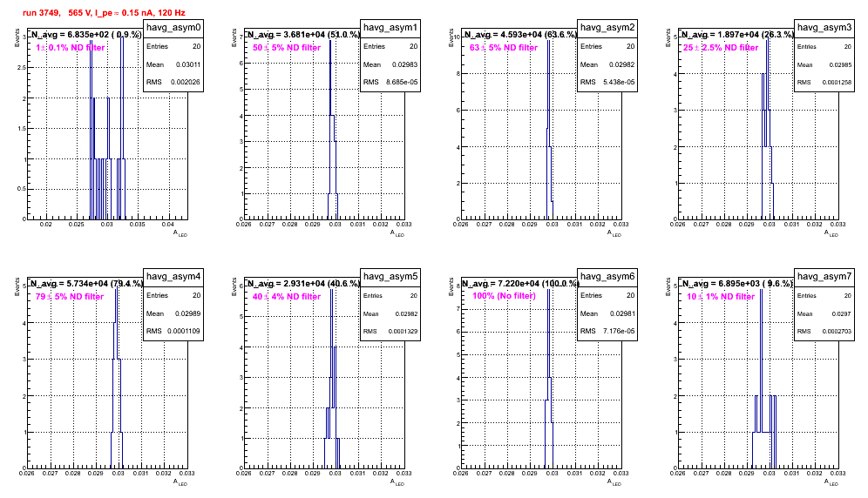The width and height of the screenshot is (868, 498).
Task: Click the N_avg = 6.835e+02 label
Action: [85, 34]
